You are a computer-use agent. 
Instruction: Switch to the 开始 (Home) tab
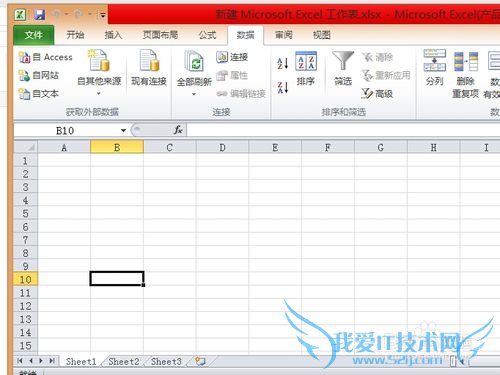click(75, 35)
